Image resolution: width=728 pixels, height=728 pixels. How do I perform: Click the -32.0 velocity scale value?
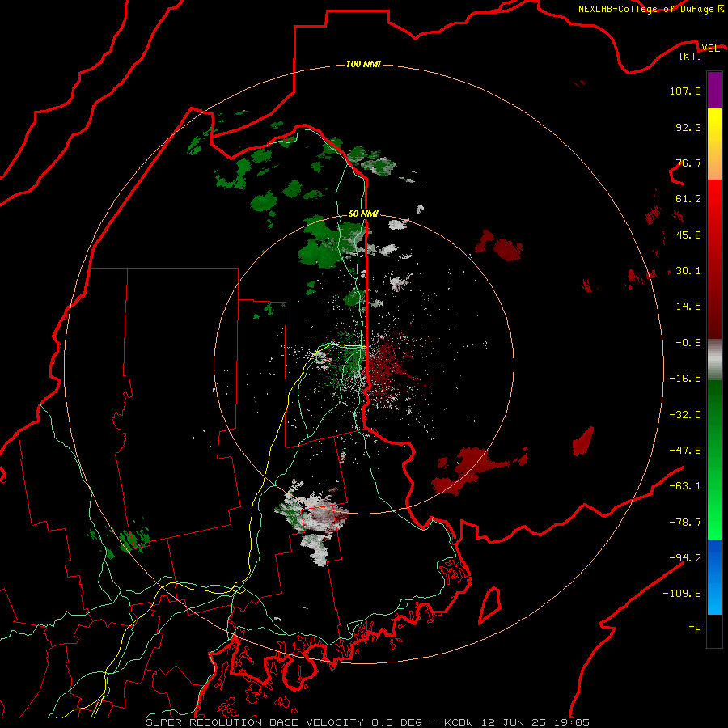[685, 415]
